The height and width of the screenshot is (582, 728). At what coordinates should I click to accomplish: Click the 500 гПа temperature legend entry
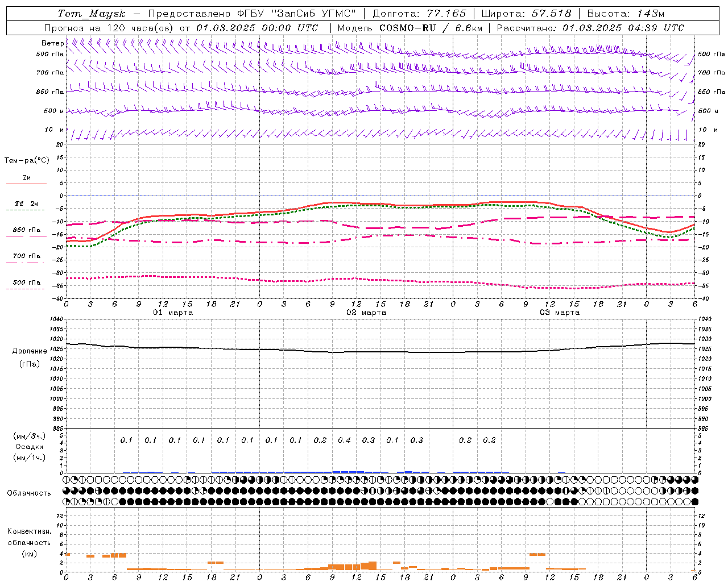point(27,282)
